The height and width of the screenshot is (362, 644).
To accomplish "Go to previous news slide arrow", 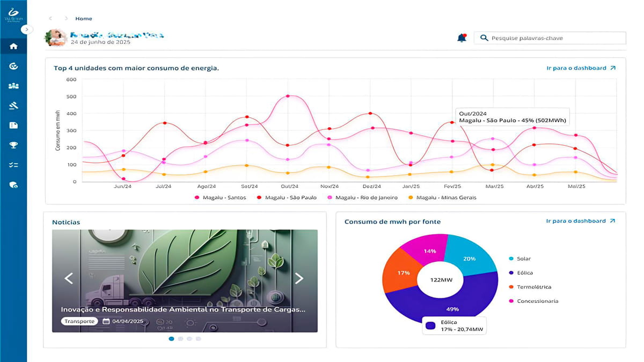I will (x=68, y=278).
